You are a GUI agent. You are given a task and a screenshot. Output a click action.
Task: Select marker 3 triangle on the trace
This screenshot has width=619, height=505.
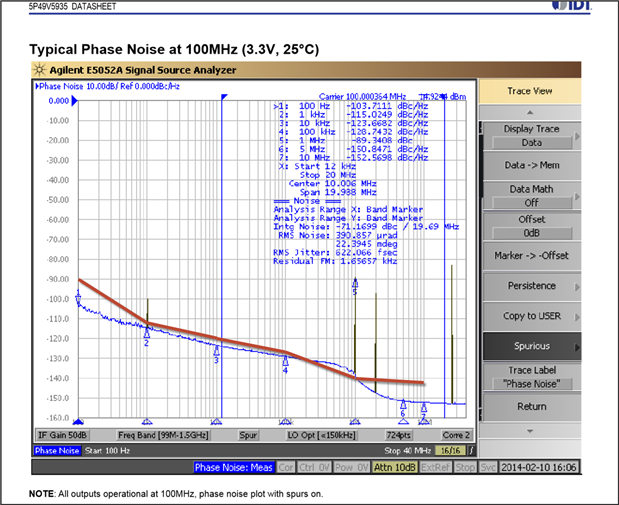point(216,350)
